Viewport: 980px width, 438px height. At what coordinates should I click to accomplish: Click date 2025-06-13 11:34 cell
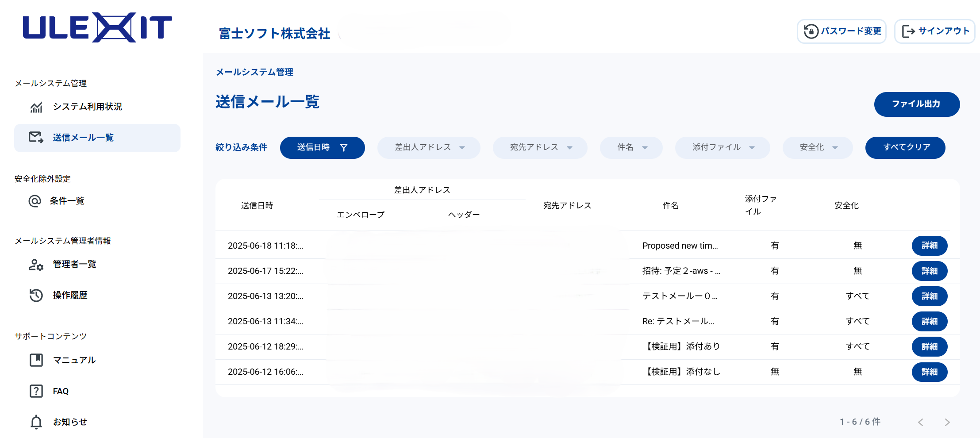pos(265,321)
